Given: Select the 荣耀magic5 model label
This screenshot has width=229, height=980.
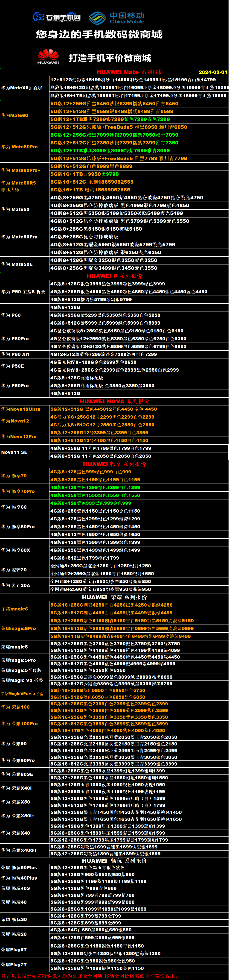Looking at the screenshot, I should [x=14, y=647].
